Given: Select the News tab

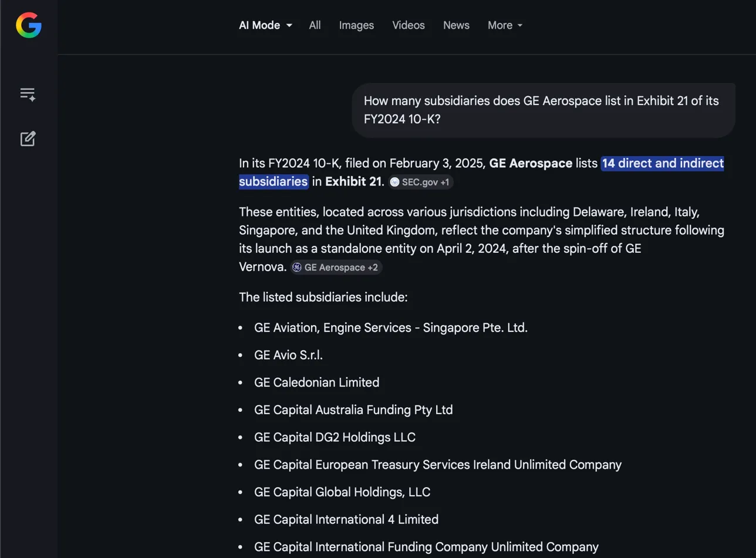Looking at the screenshot, I should pos(456,25).
